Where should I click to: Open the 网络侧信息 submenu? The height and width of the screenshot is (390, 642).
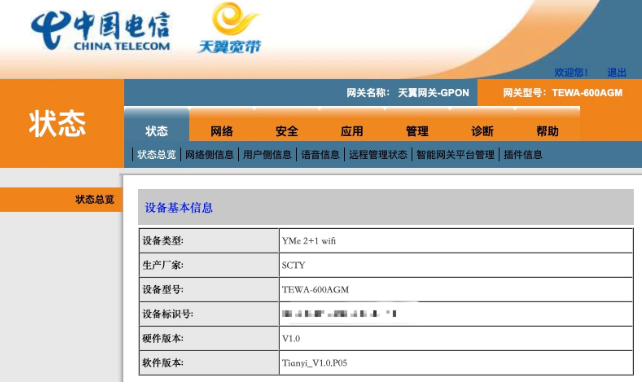point(209,155)
